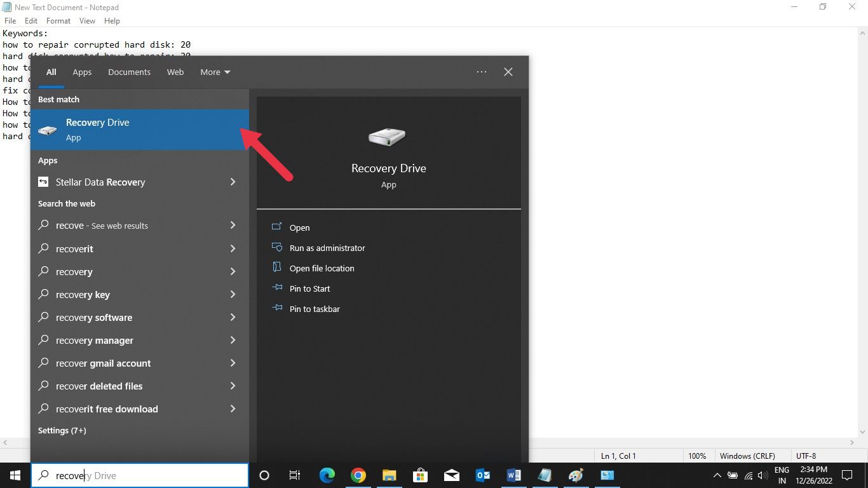868x488 pixels.
Task: Launch Microsoft Edge from taskbar
Action: (x=327, y=475)
